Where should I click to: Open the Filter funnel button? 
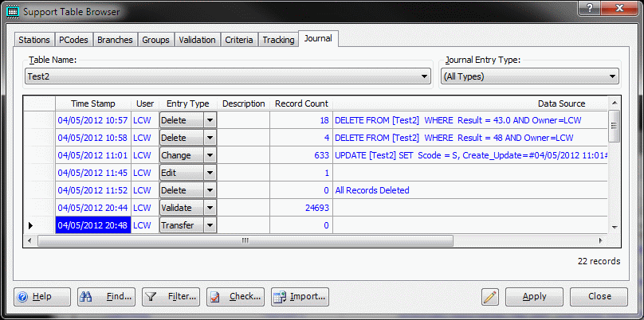point(171,296)
